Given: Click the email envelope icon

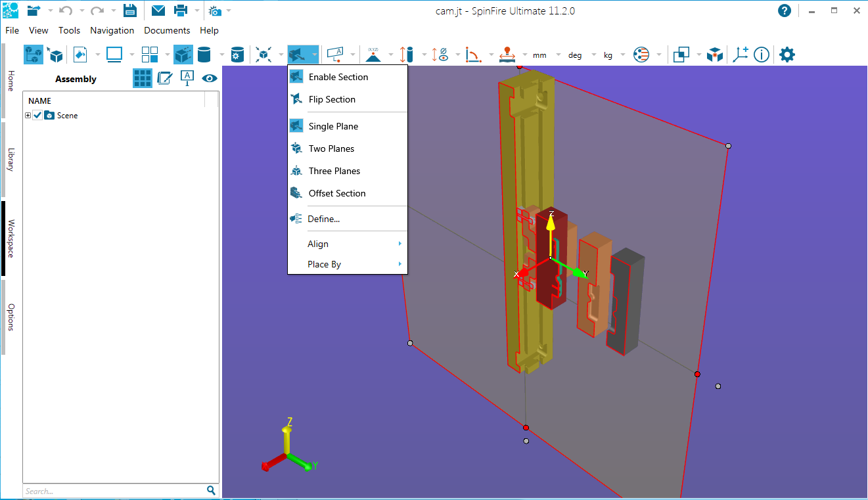Looking at the screenshot, I should click(158, 11).
